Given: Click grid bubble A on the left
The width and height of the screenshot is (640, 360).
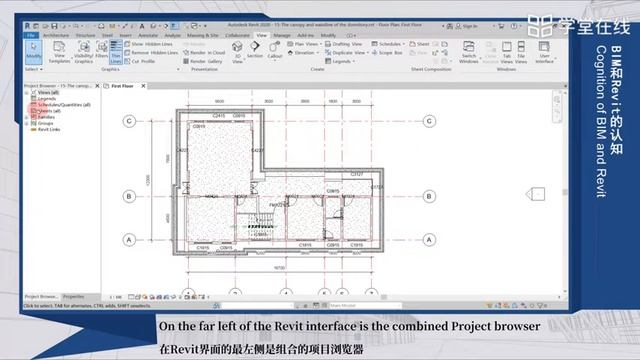Looking at the screenshot, I should [x=129, y=240].
